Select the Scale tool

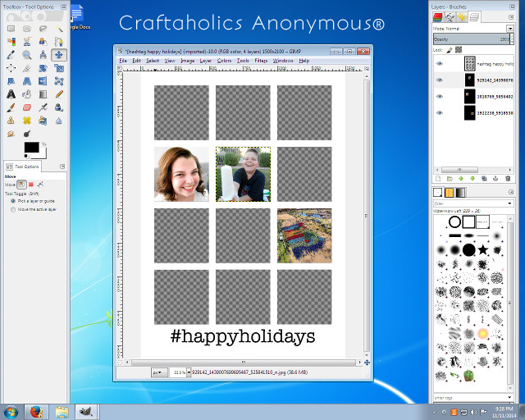pos(59,68)
